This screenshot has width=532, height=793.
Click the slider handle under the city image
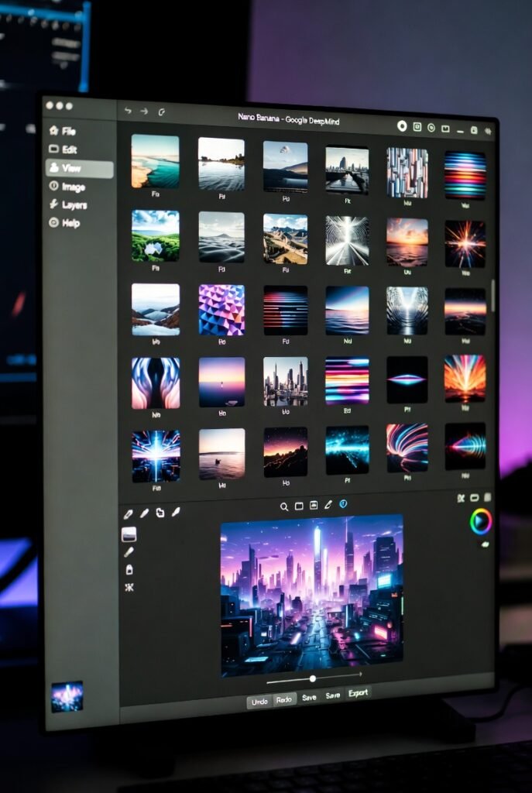(313, 678)
